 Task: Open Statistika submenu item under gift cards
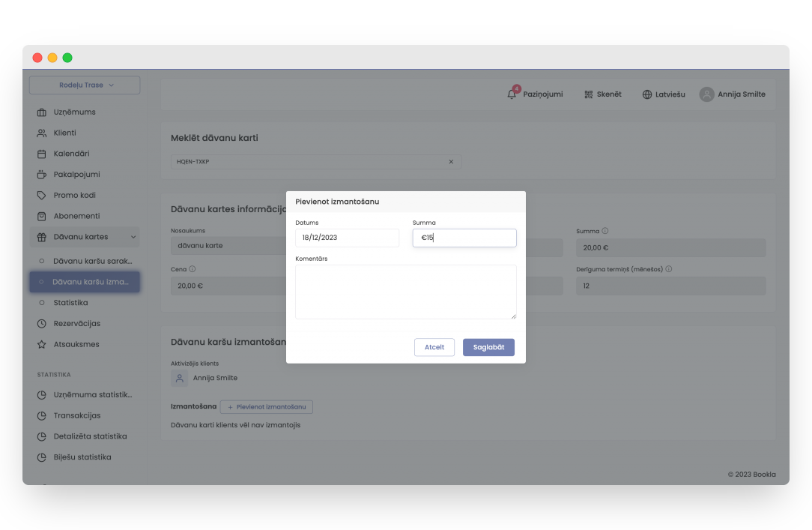[70, 303]
